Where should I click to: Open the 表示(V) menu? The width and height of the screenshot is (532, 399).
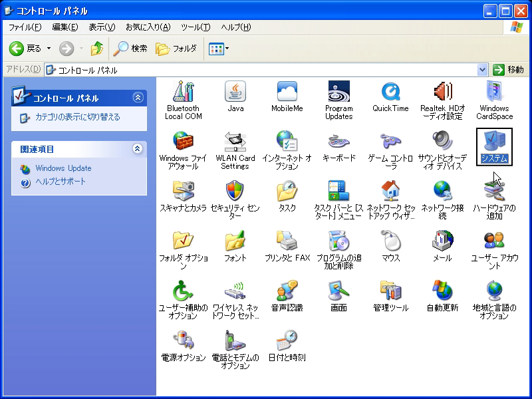click(102, 27)
